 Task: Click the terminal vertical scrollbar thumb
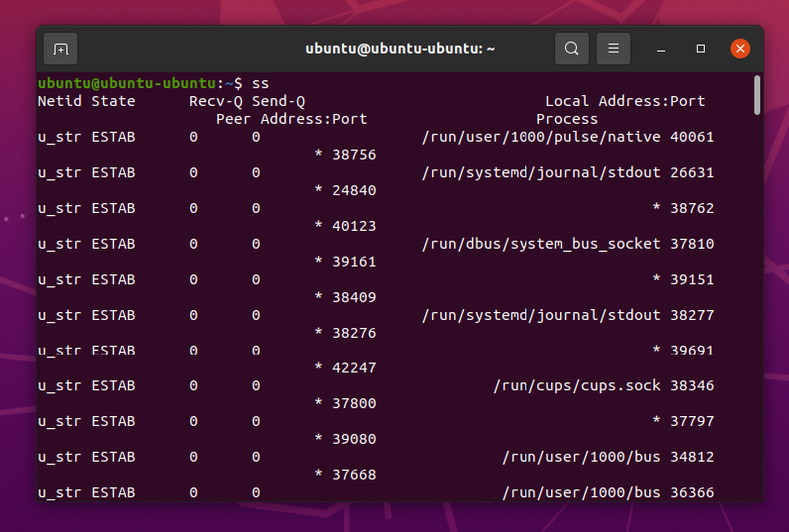pyautogui.click(x=757, y=95)
